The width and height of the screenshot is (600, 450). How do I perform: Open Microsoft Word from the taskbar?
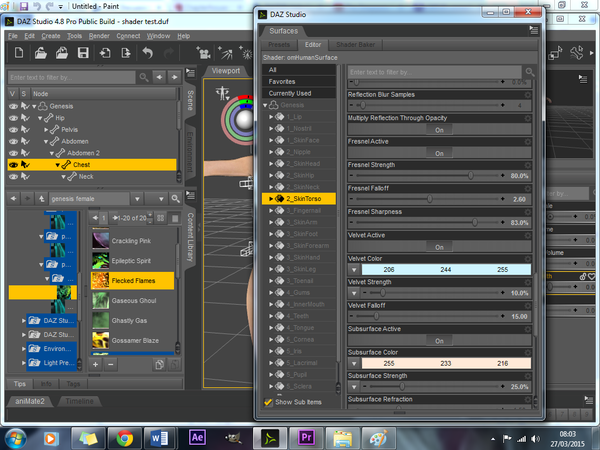(159, 439)
